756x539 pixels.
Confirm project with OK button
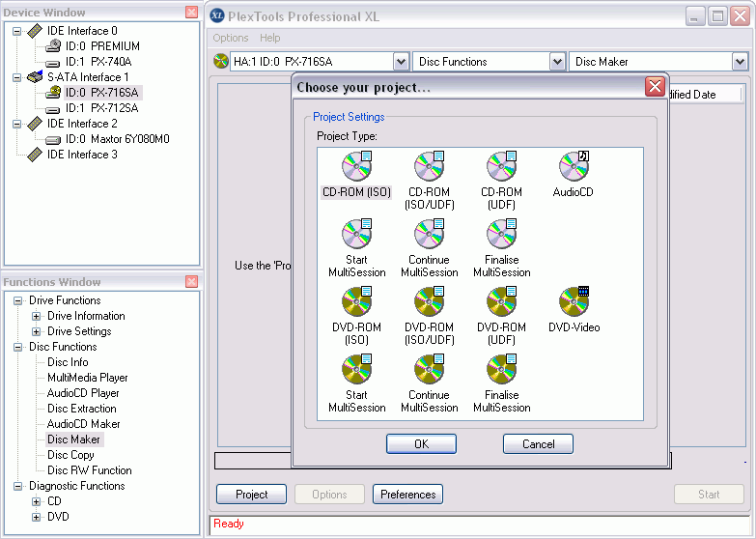[421, 444]
